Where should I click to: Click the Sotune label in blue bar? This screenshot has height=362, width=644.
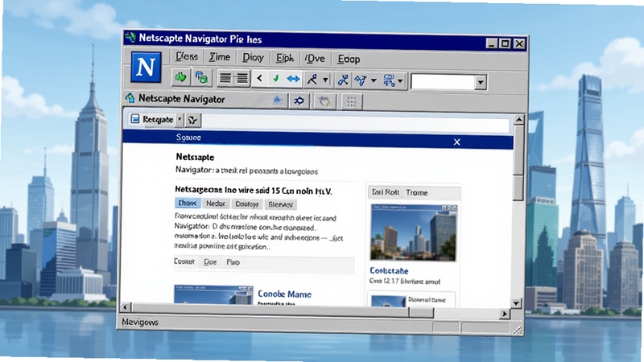tap(188, 138)
